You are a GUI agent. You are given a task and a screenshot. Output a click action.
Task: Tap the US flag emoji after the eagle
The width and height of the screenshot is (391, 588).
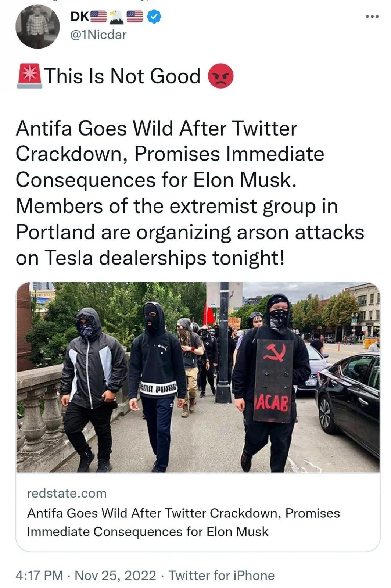click(x=135, y=17)
